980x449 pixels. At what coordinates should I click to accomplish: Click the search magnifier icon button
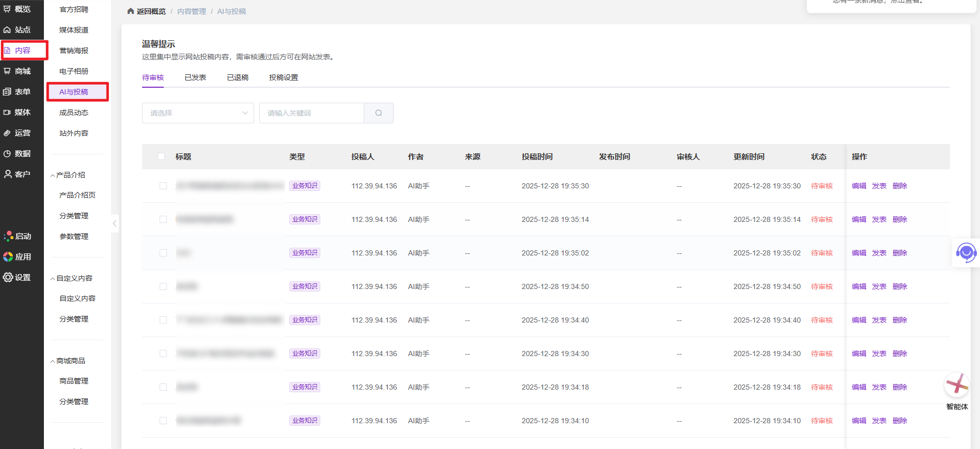[379, 113]
